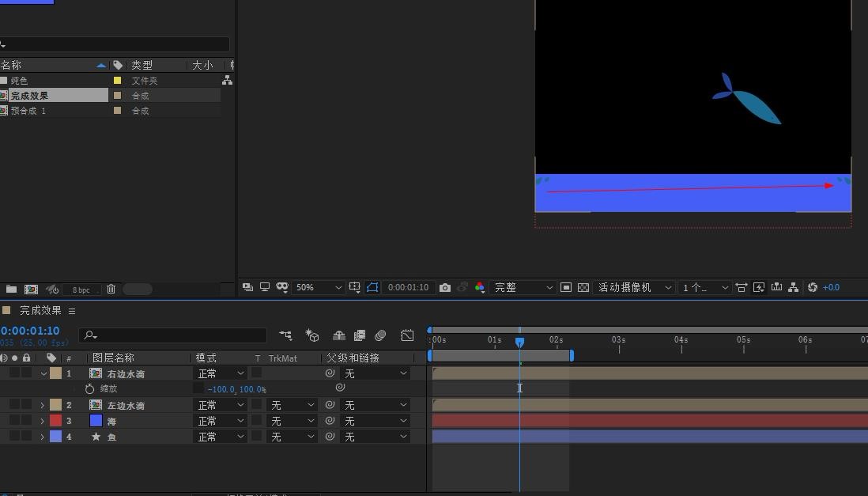Click the new folder icon in project panel
Image resolution: width=868 pixels, height=496 pixels.
(11, 290)
